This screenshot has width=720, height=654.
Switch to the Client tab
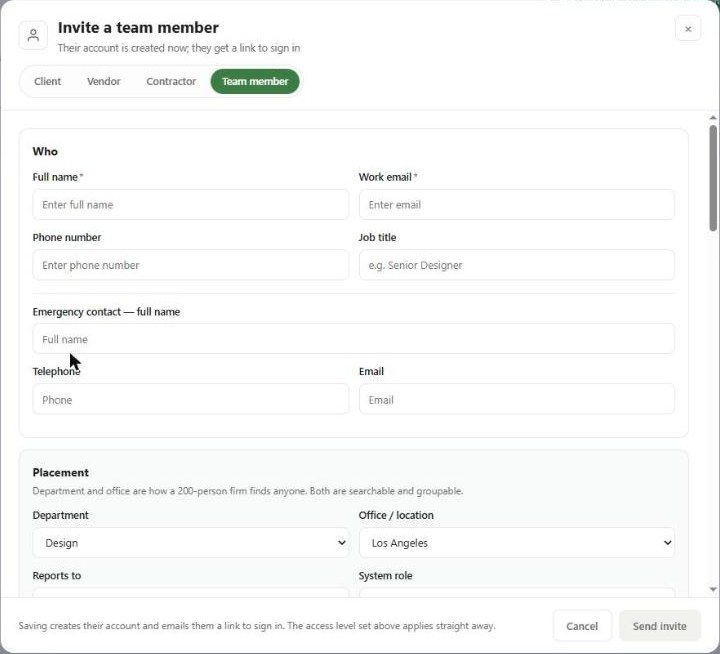47,81
